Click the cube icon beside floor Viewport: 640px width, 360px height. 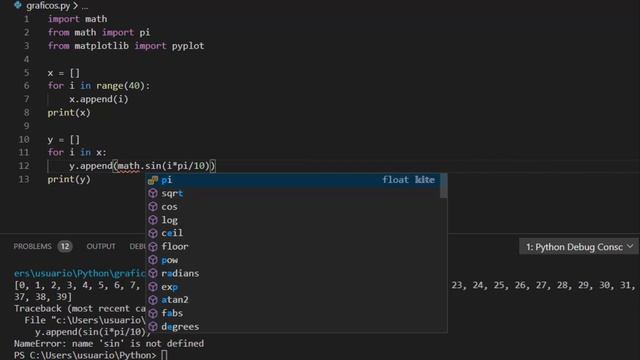click(x=153, y=247)
